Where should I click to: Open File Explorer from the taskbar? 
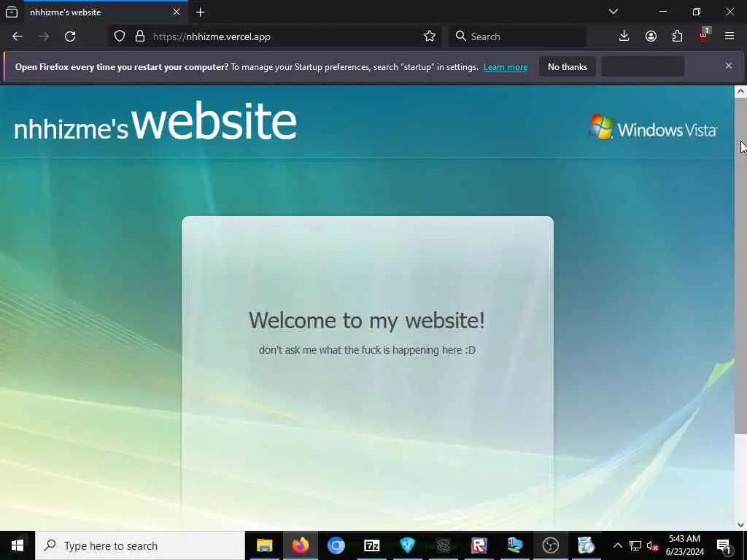coord(264,545)
